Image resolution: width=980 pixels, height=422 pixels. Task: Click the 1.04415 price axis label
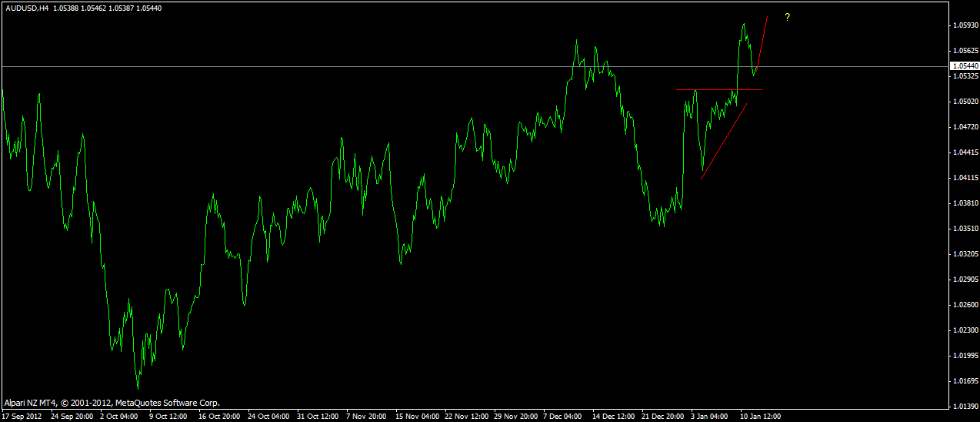point(965,152)
